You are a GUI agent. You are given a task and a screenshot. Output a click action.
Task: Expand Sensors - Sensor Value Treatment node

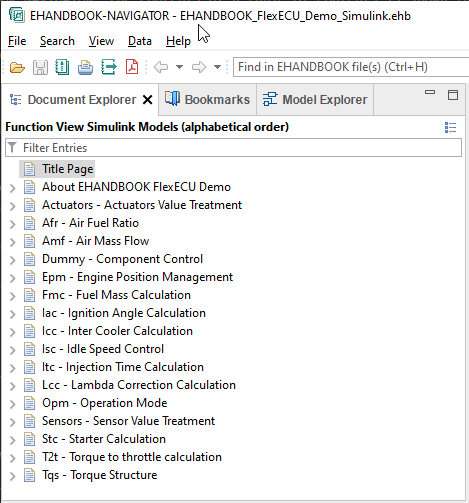coord(13,422)
